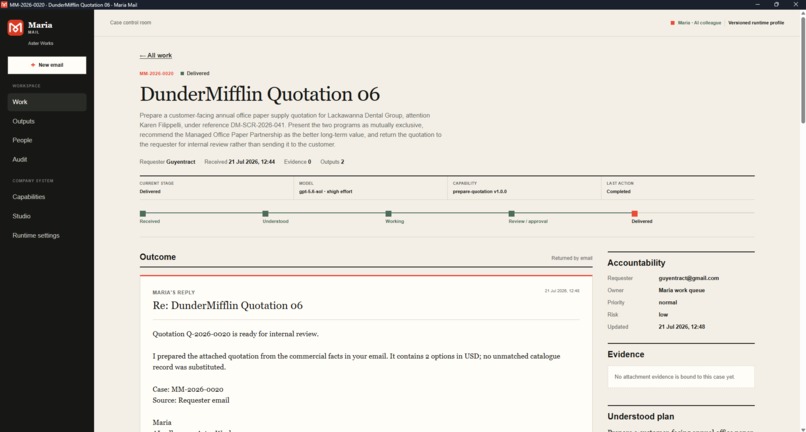This screenshot has width=806, height=432.
Task: Click requester email guyentract@gmail.com
Action: (689, 278)
